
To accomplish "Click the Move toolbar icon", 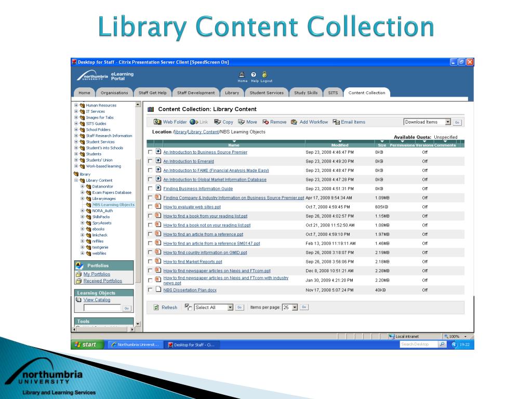I will 241,122.
